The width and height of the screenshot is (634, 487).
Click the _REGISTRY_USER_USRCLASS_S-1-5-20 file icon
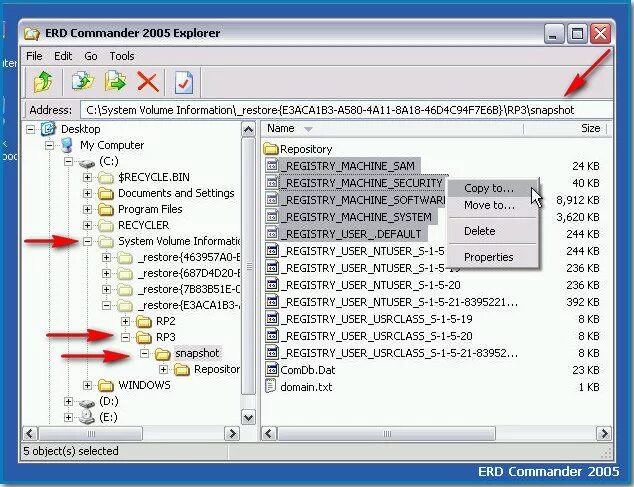(x=272, y=335)
